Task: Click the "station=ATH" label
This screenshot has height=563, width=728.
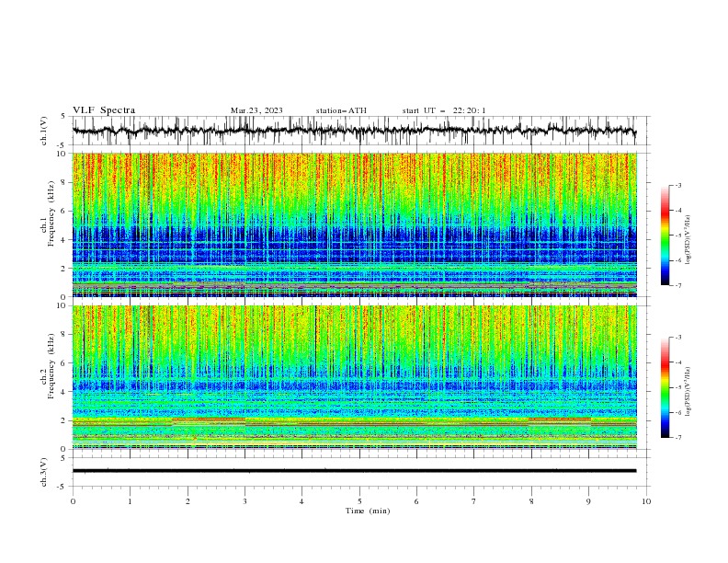Action: (341, 110)
